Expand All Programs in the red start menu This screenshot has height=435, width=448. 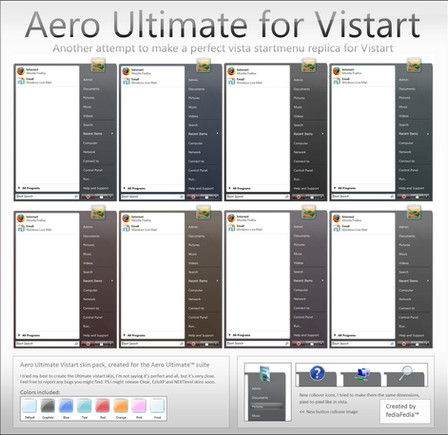click(30, 335)
